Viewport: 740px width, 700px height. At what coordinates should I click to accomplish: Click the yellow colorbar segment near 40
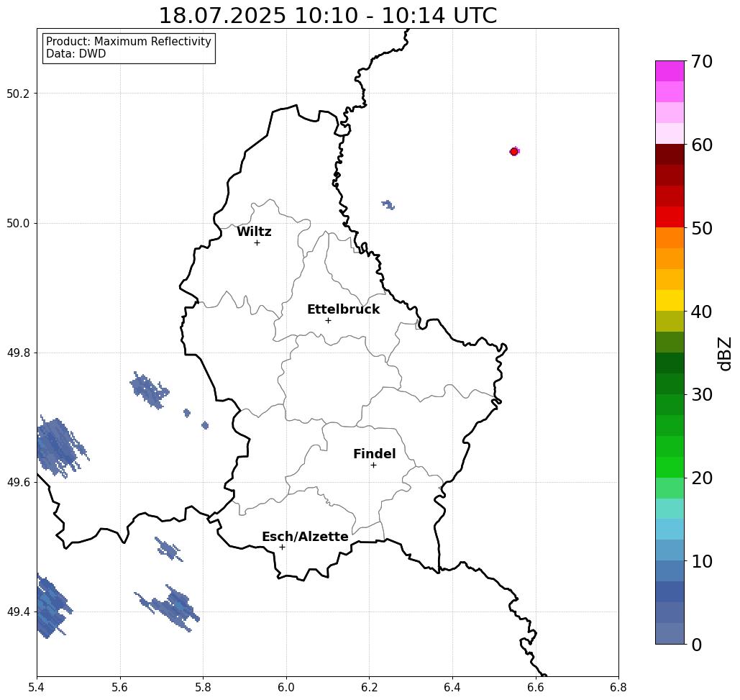(670, 300)
